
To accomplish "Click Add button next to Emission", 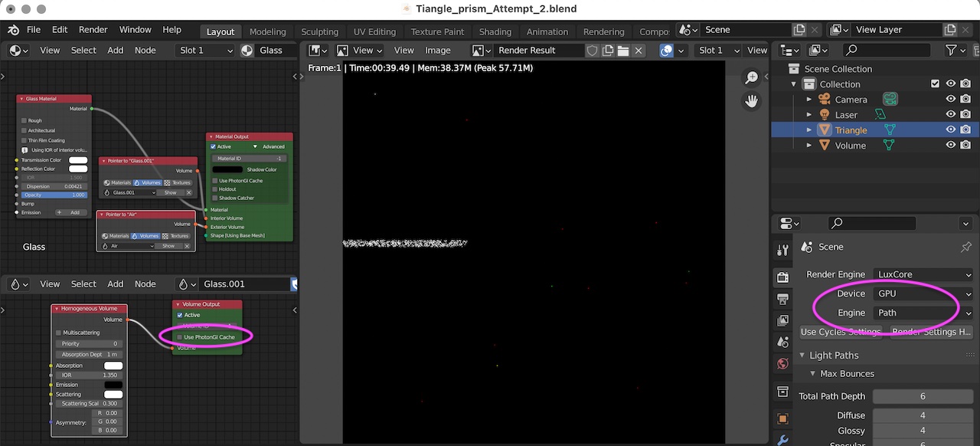I will (x=74, y=212).
